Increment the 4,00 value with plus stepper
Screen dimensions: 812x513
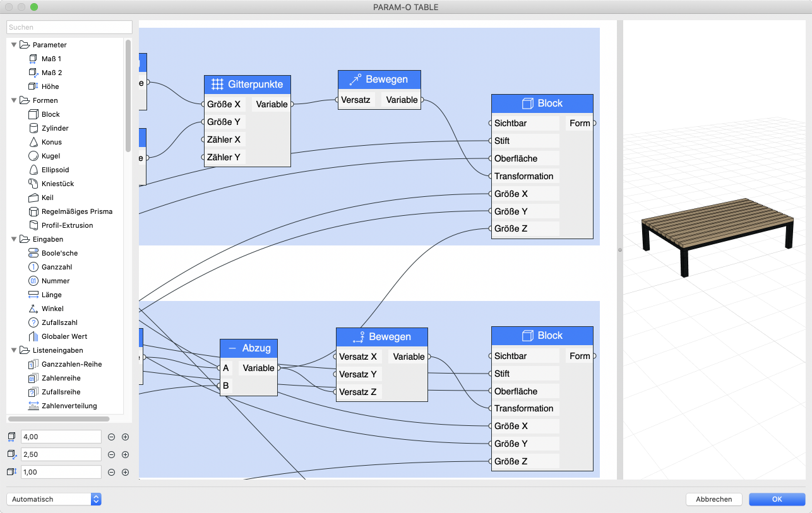[125, 437]
